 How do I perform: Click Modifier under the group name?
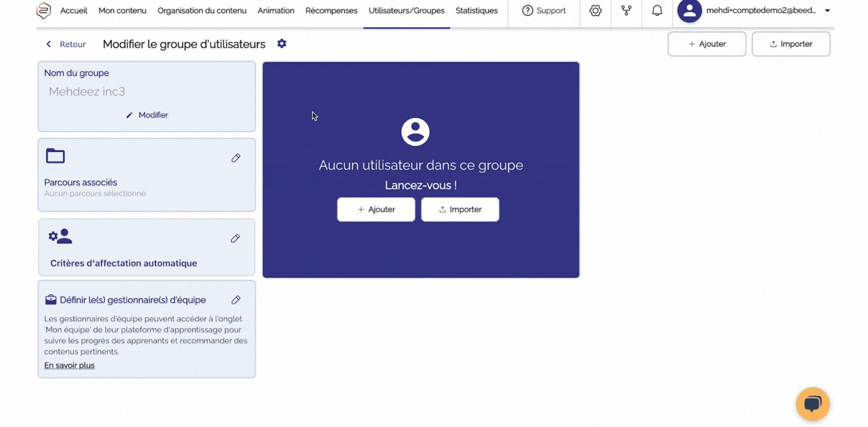(x=147, y=115)
